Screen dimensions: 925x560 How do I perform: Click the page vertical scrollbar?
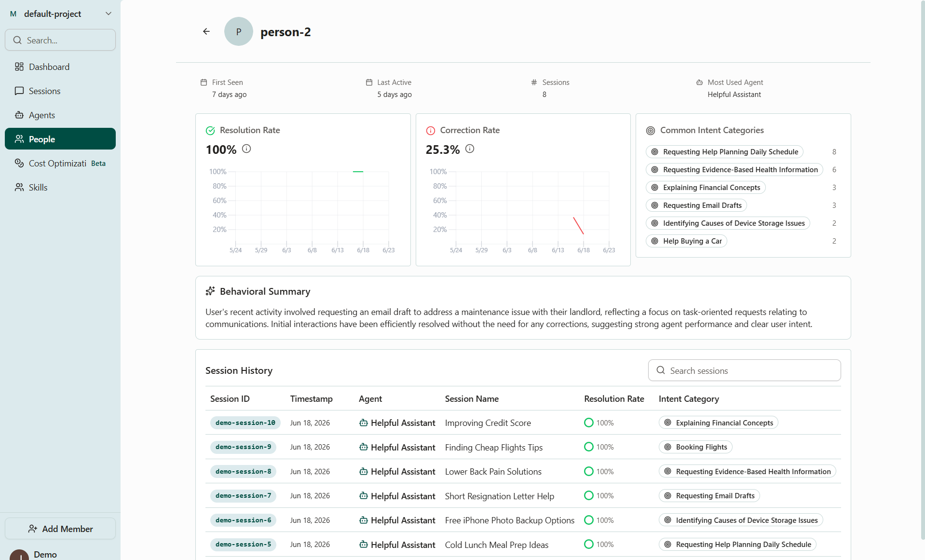(923, 270)
